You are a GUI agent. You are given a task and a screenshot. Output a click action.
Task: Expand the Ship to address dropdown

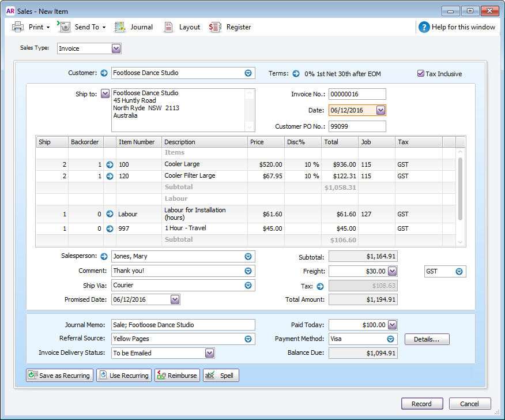point(105,94)
